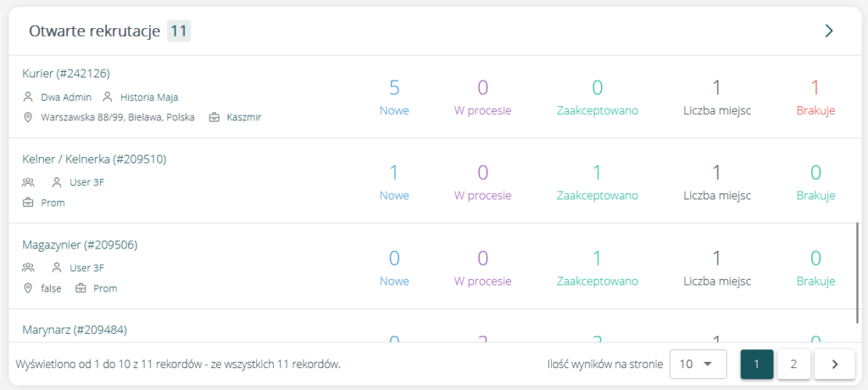Open Kelner / Kelnerka (#209510) recruitment
868x390 pixels.
[88, 159]
